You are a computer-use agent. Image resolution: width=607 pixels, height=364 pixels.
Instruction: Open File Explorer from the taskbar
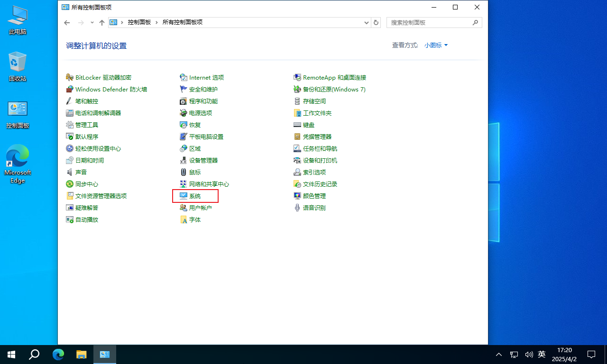coord(82,354)
